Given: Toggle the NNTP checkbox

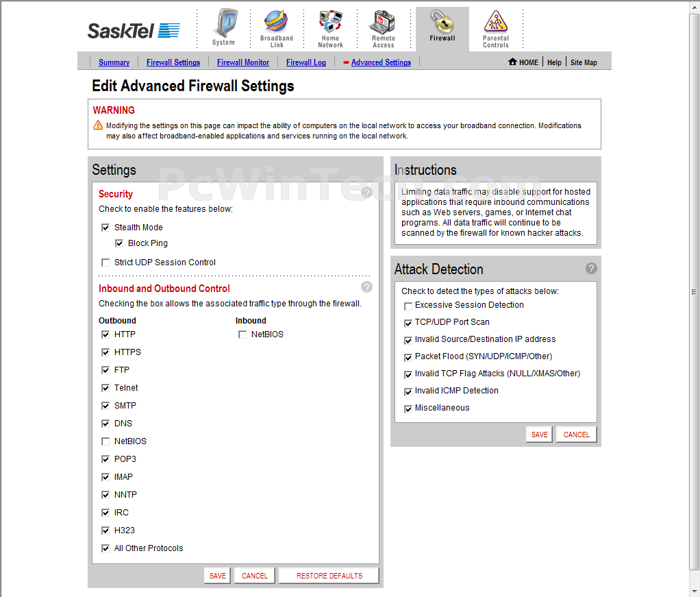Looking at the screenshot, I should pos(105,495).
